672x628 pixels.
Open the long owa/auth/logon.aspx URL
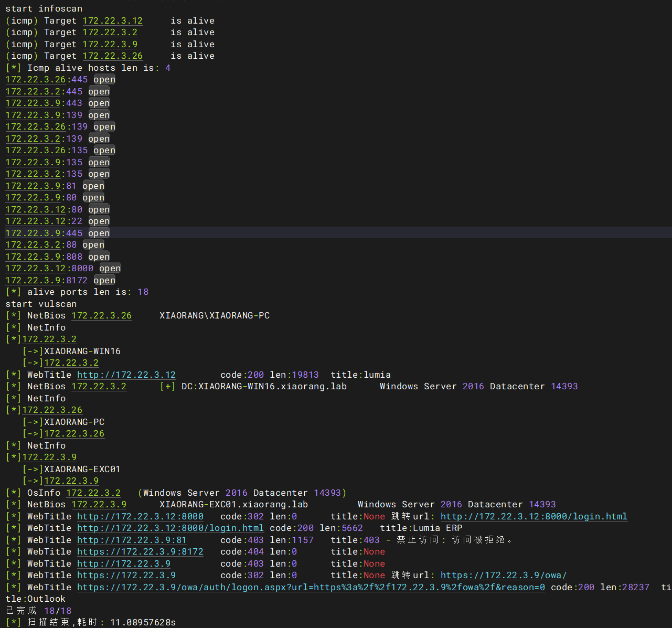coord(311,587)
